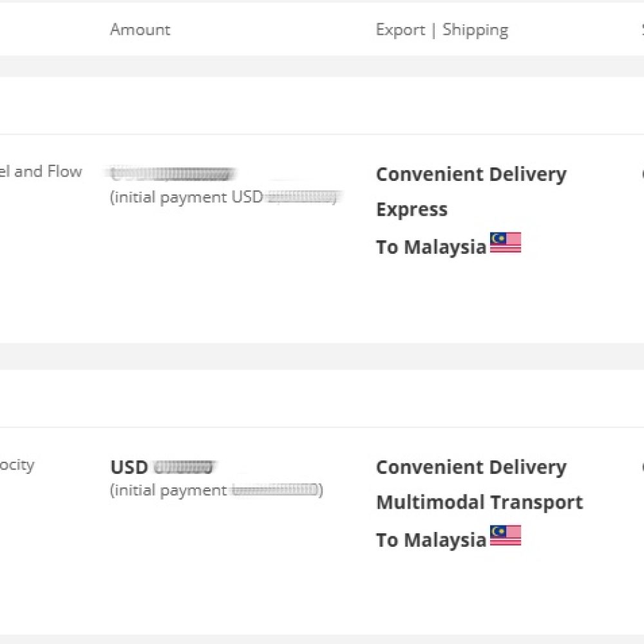Click the Shipping column header text
644x644 pixels.
tap(475, 30)
